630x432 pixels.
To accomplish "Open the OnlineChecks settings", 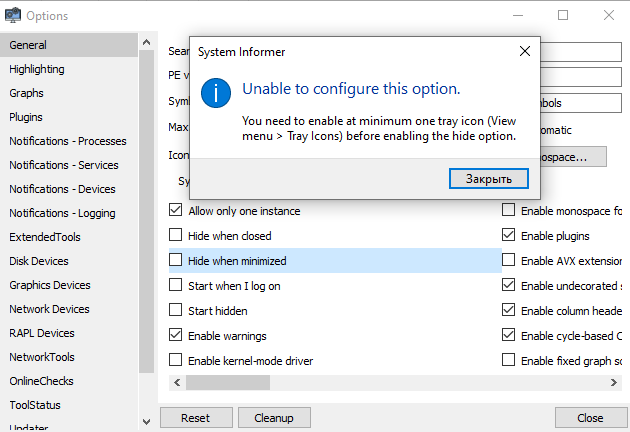I will (69, 381).
